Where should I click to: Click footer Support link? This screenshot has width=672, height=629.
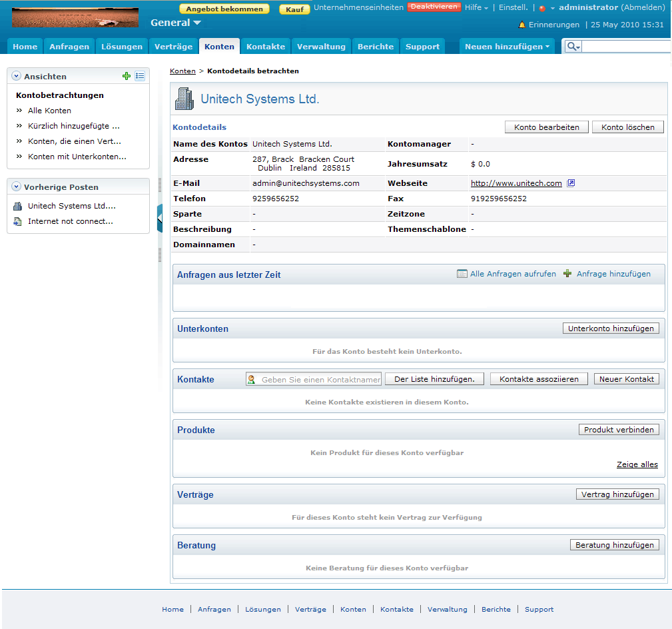539,609
